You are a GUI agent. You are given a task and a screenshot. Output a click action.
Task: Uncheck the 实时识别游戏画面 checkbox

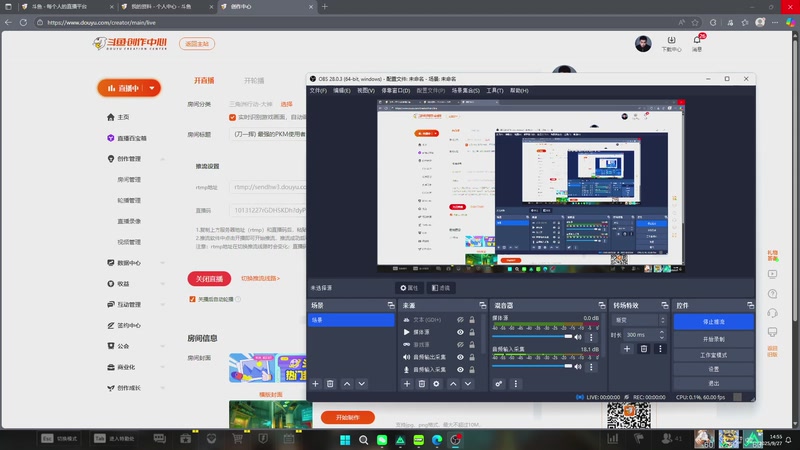[233, 117]
